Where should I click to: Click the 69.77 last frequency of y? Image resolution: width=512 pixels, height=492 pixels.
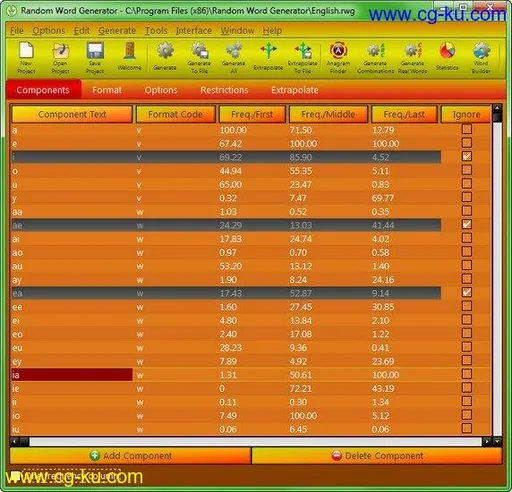coord(383,198)
